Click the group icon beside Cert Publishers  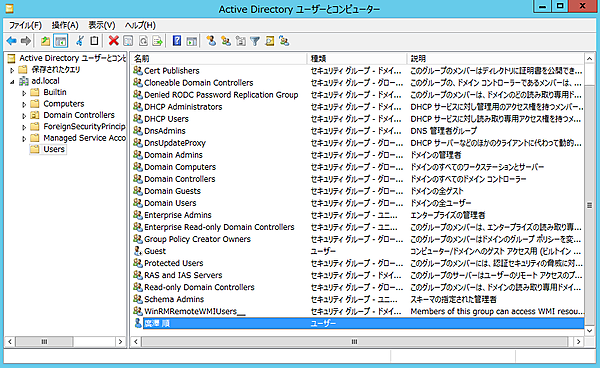coord(138,70)
